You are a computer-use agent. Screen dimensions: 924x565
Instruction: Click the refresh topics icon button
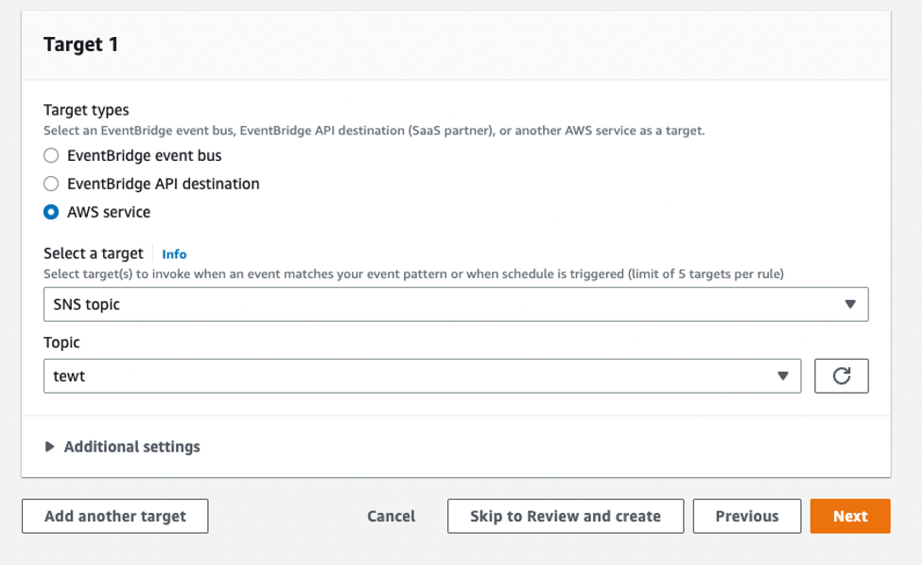click(841, 376)
